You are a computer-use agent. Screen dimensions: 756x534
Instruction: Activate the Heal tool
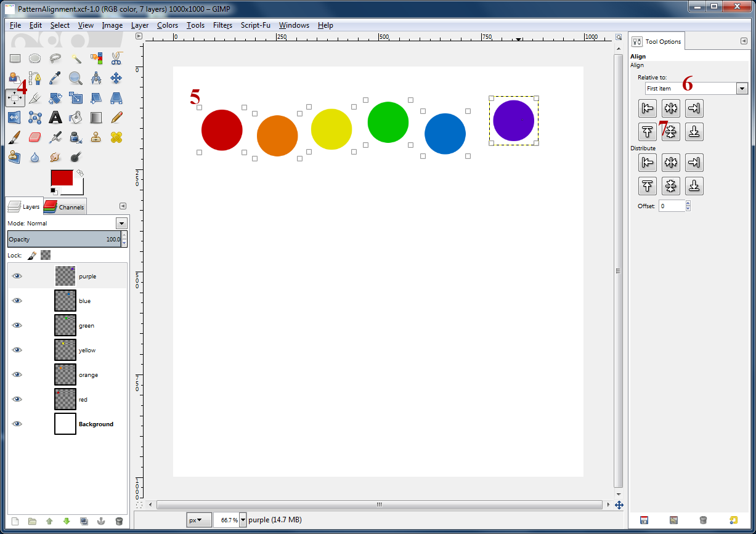116,137
